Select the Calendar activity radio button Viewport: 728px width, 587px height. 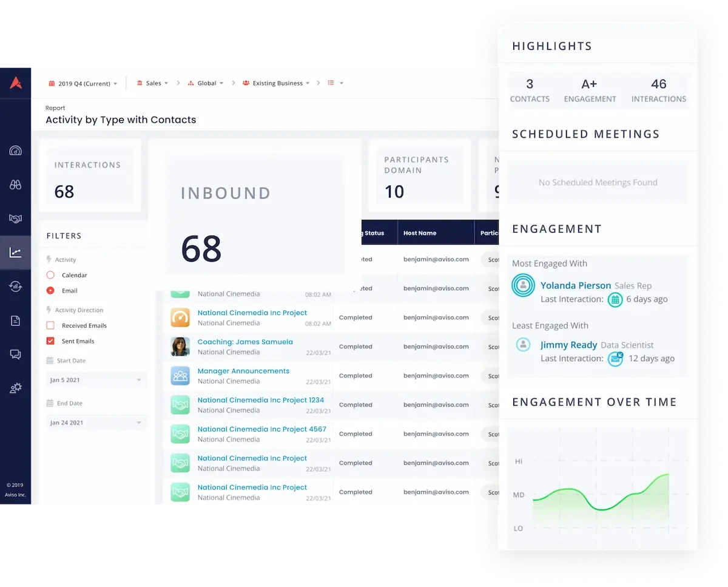[x=50, y=275]
